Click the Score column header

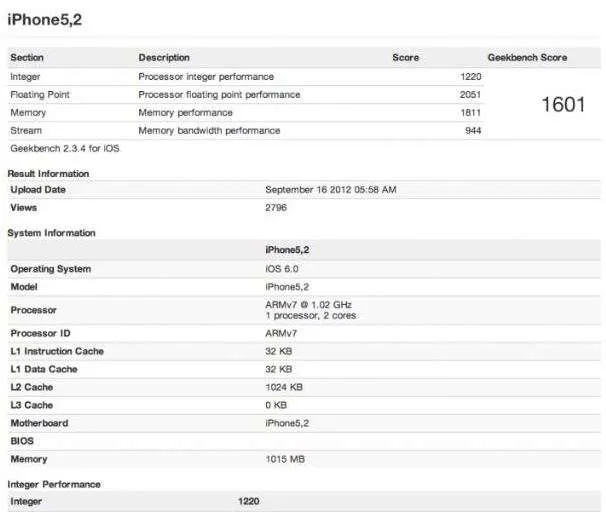tap(405, 58)
